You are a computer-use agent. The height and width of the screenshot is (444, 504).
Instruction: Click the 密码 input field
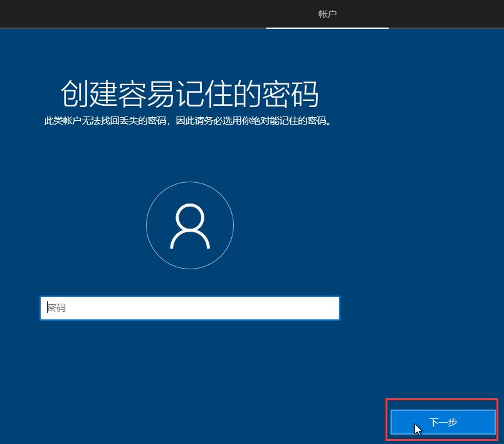tap(189, 307)
